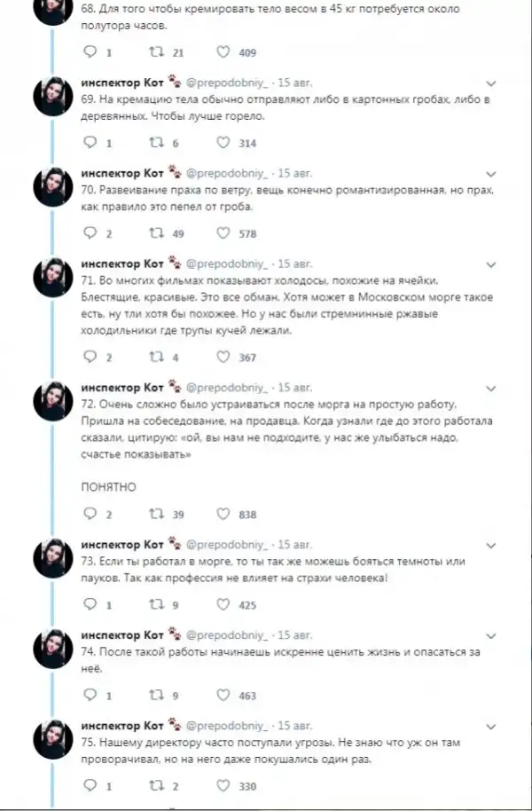Open the date link on tweet 72
Image resolution: width=532 pixels, height=811 pixels.
295,387
